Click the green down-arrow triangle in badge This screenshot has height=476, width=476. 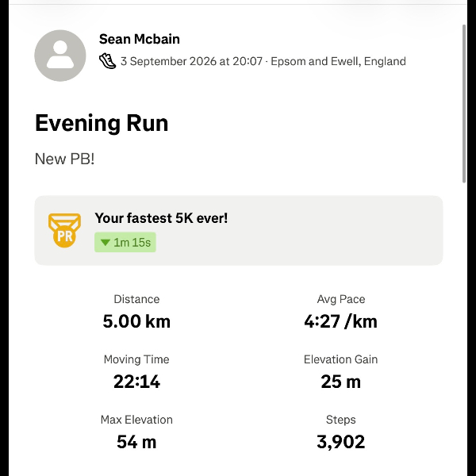tap(105, 242)
